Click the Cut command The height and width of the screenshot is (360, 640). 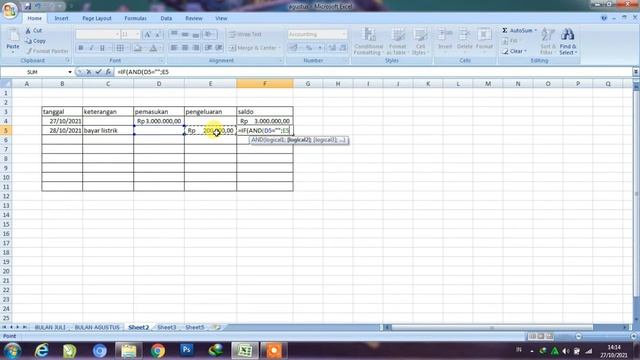tap(33, 31)
